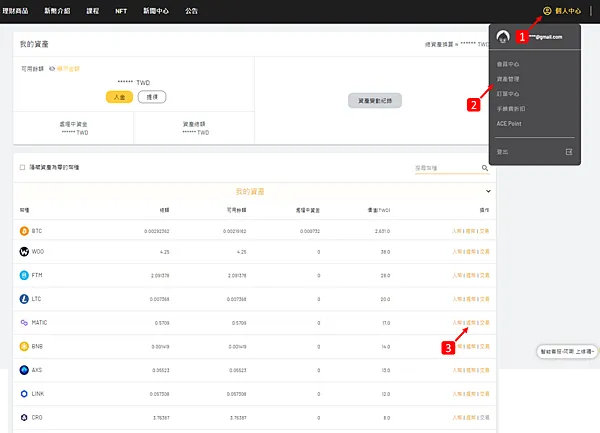Open 課程 in top navigation
600x433 pixels.
tap(93, 11)
